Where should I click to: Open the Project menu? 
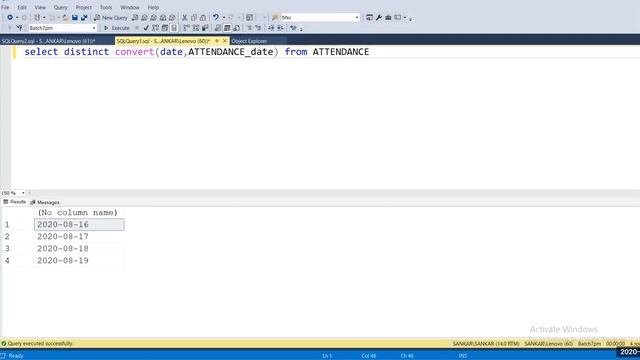coord(83,7)
